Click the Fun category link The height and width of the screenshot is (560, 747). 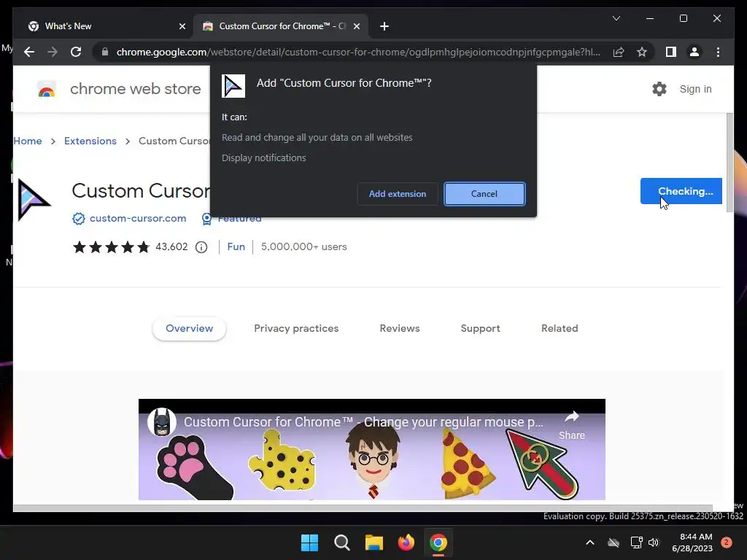tap(236, 246)
